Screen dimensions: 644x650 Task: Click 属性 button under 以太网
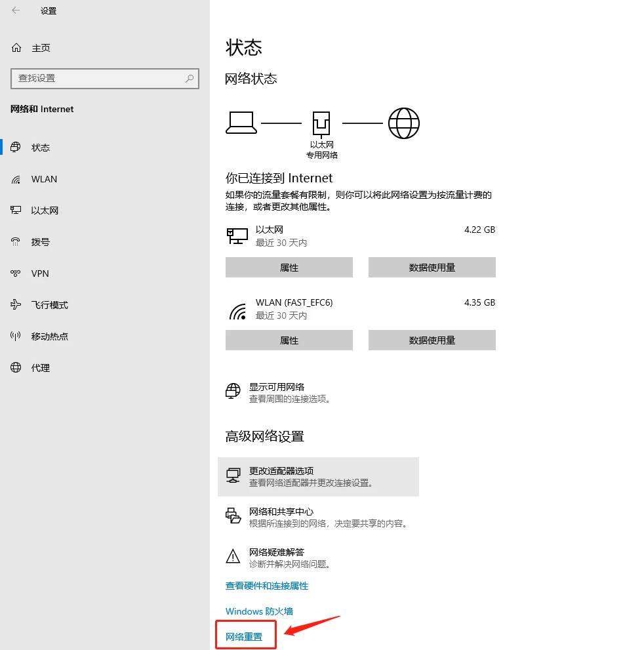point(289,268)
